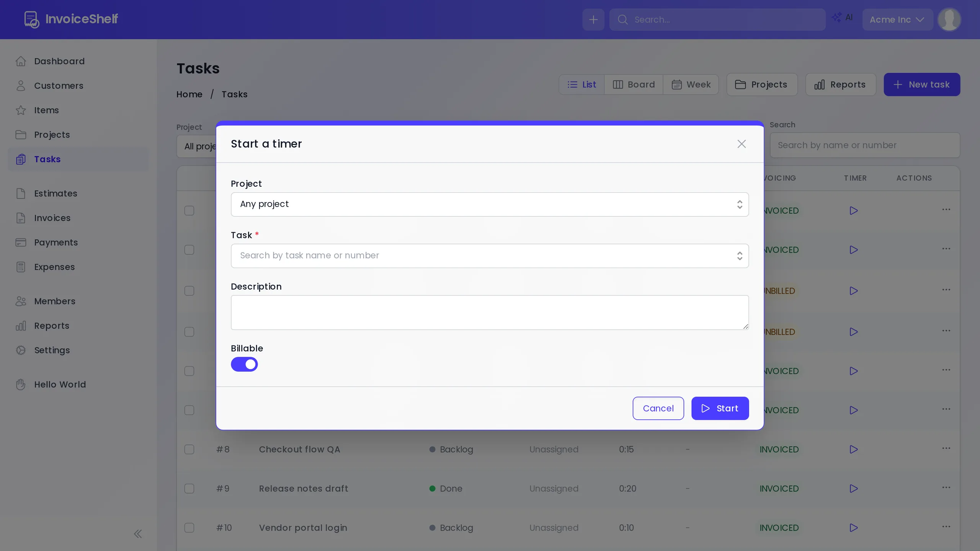Click the New task button
This screenshot has width=980, height=551.
922,85
